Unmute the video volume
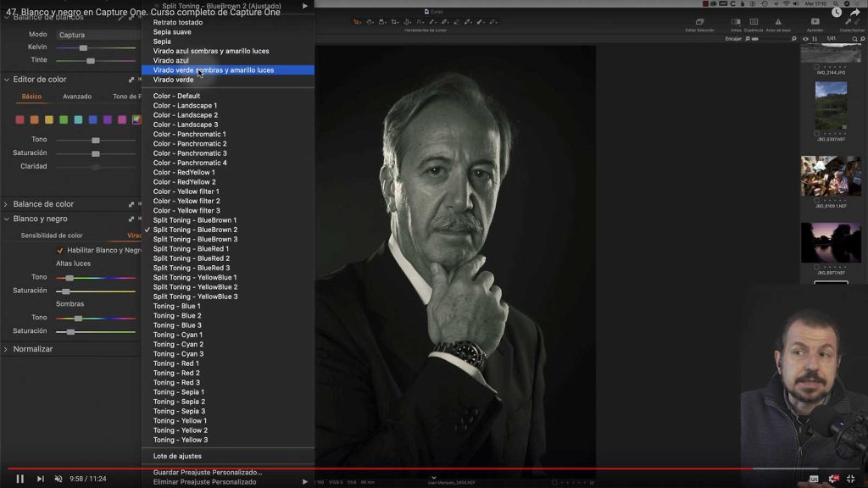Viewport: 868px width, 488px height. pyautogui.click(x=58, y=479)
